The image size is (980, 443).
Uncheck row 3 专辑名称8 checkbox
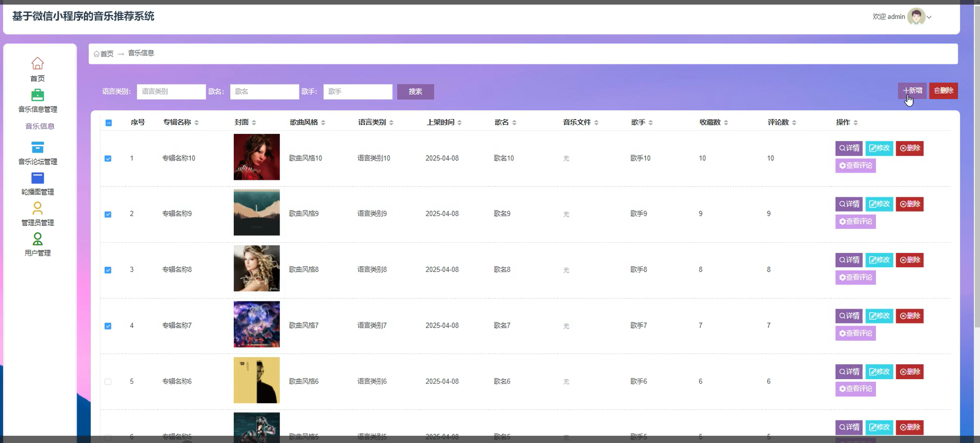tap(108, 270)
